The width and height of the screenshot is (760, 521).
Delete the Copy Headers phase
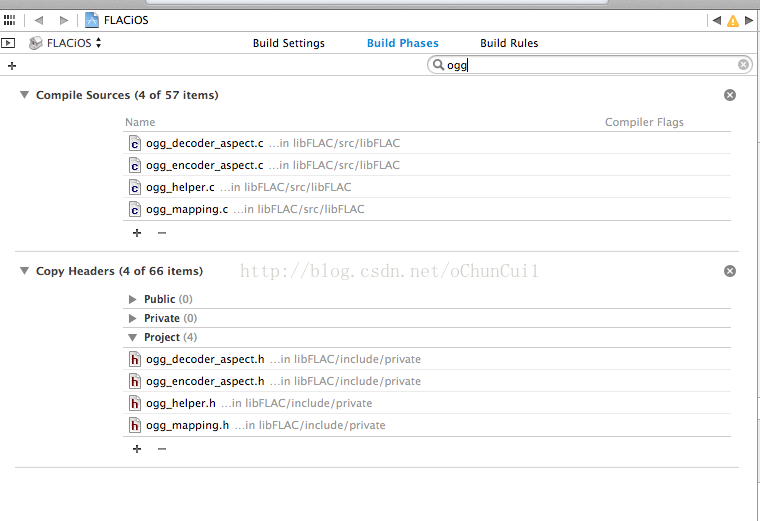(730, 271)
